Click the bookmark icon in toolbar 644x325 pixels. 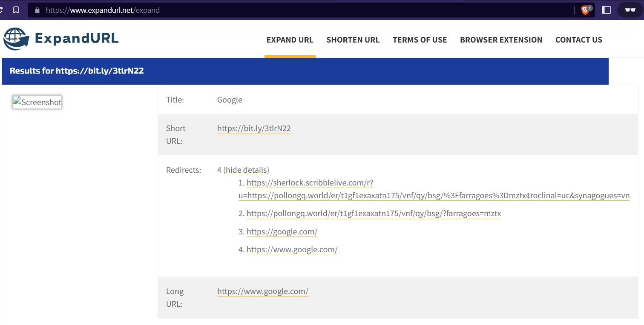[x=16, y=10]
